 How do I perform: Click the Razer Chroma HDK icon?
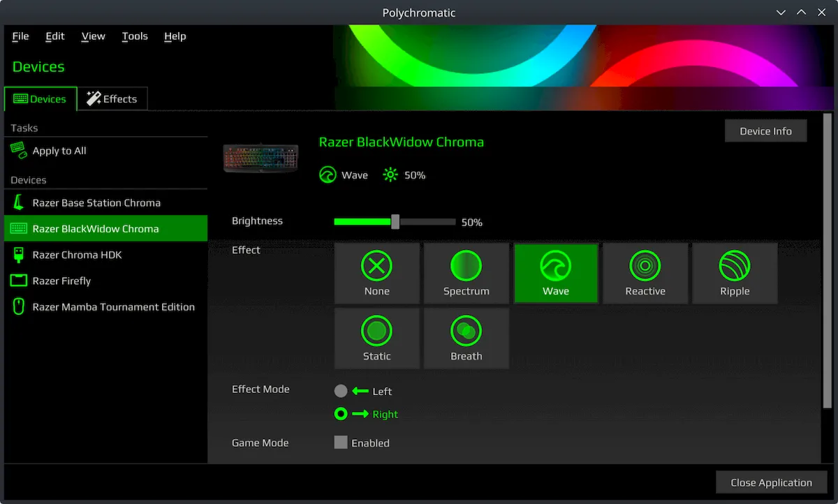pyautogui.click(x=19, y=255)
